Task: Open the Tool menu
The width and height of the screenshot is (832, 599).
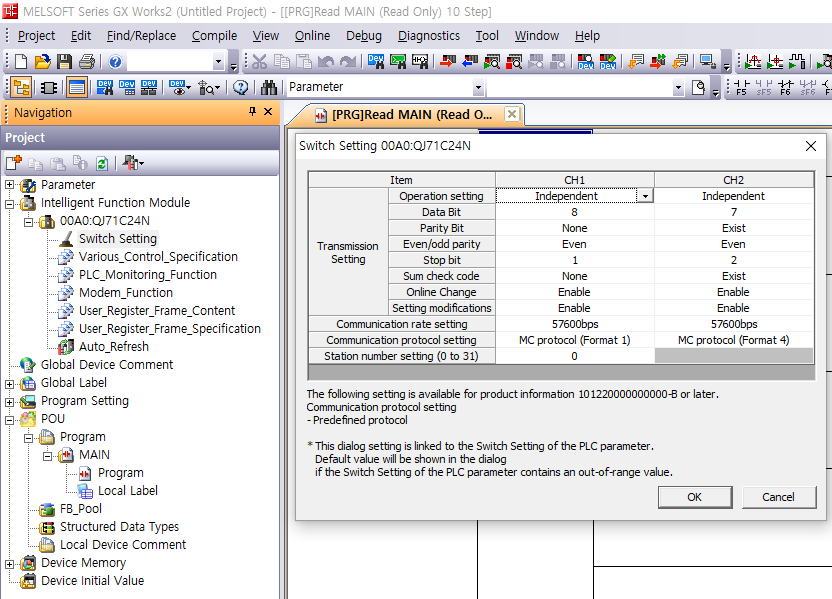Action: [x=487, y=36]
